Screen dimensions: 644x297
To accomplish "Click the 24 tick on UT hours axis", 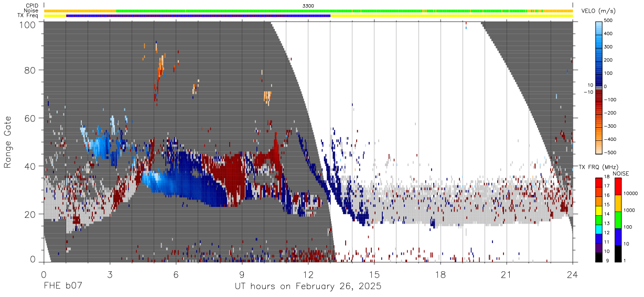I will pyautogui.click(x=572, y=274).
